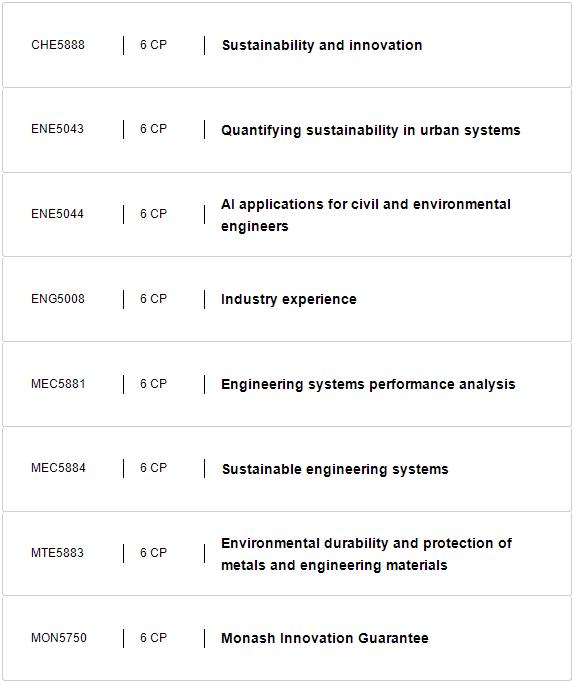Open Engineering systems performance analysis
The height and width of the screenshot is (683, 574).
click(x=368, y=384)
